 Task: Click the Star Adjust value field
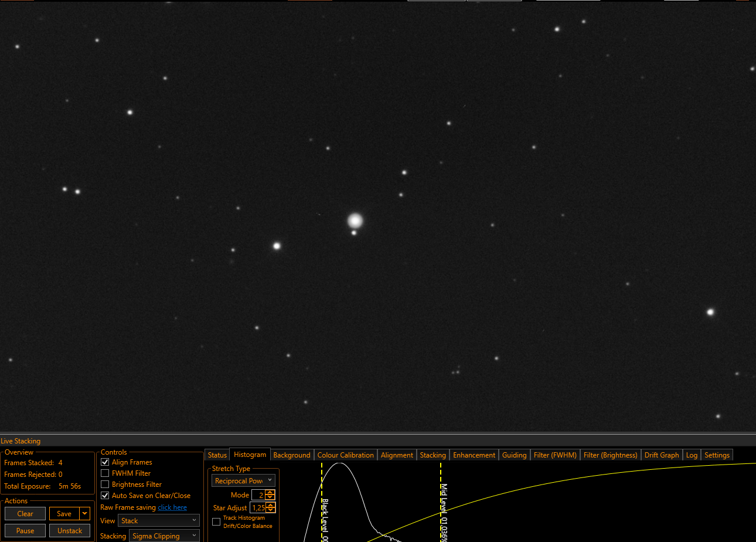(257, 508)
